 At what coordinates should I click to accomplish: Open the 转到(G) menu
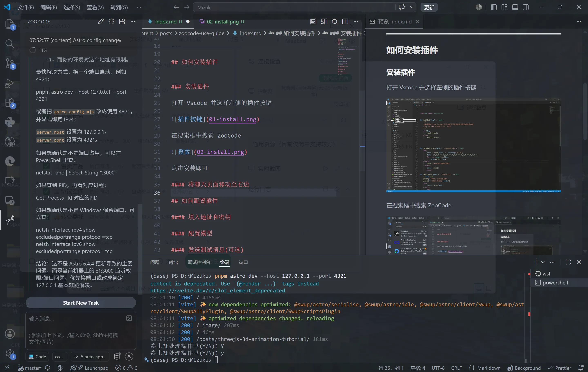pyautogui.click(x=119, y=7)
